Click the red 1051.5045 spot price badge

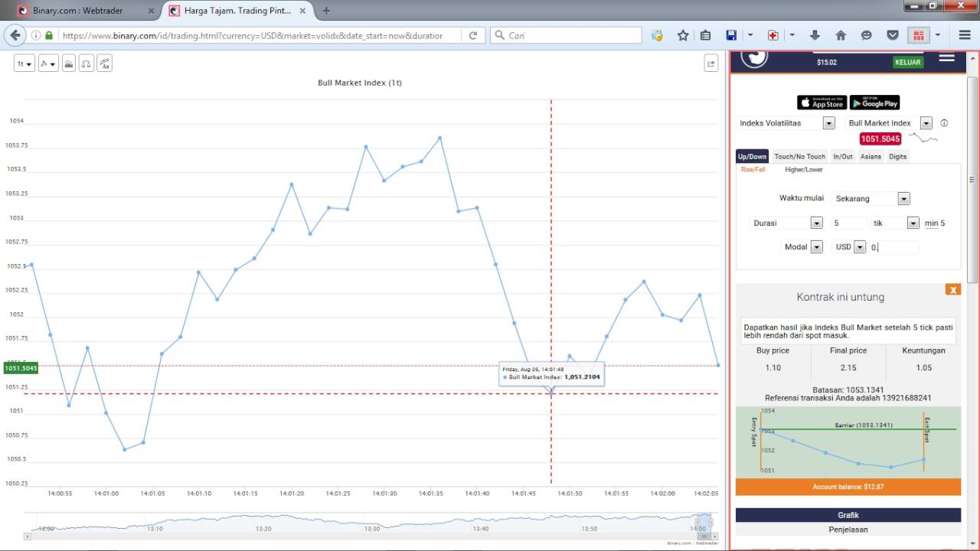point(880,139)
